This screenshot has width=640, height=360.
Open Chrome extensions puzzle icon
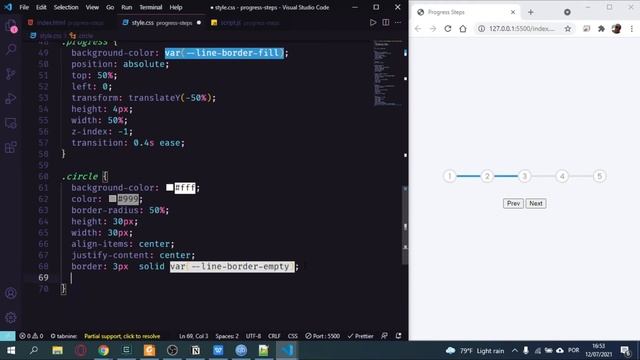pos(601,29)
